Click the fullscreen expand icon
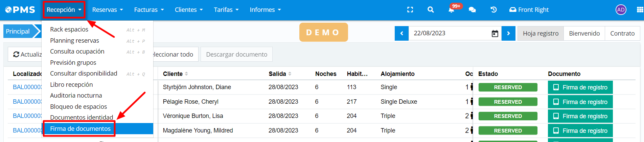The width and height of the screenshot is (644, 142). click(x=410, y=10)
